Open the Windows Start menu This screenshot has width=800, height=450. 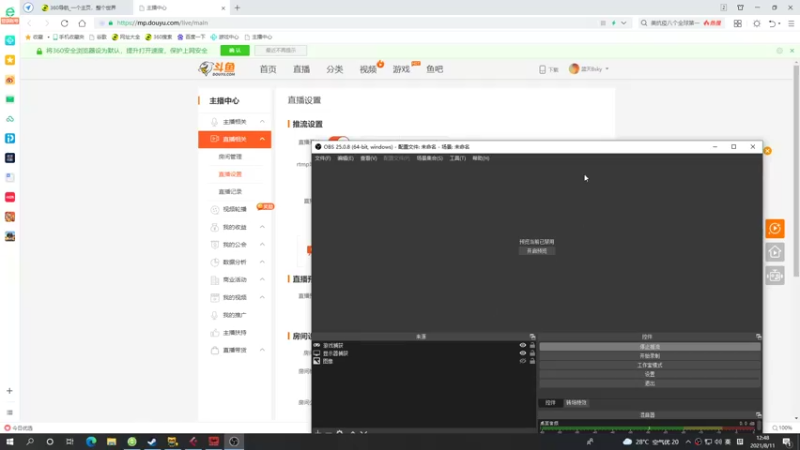click(10, 441)
